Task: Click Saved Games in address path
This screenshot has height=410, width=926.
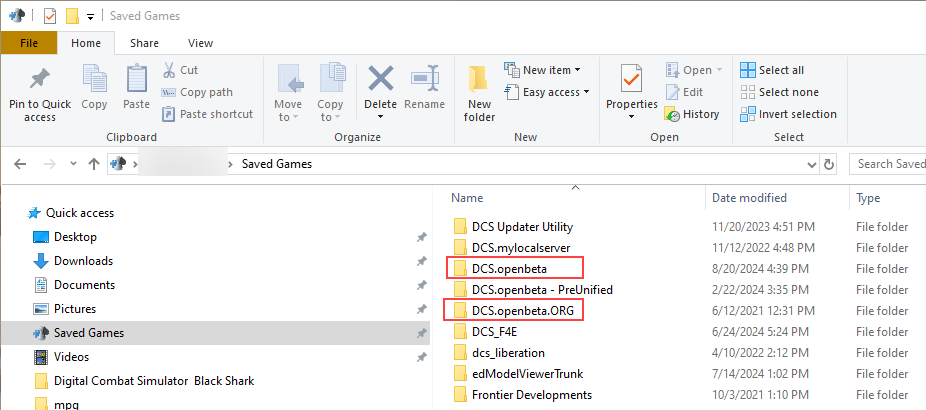Action: pos(277,164)
